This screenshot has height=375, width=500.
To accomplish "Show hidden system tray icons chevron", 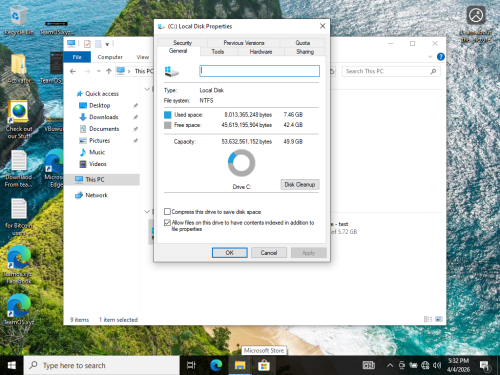I will [x=390, y=366].
